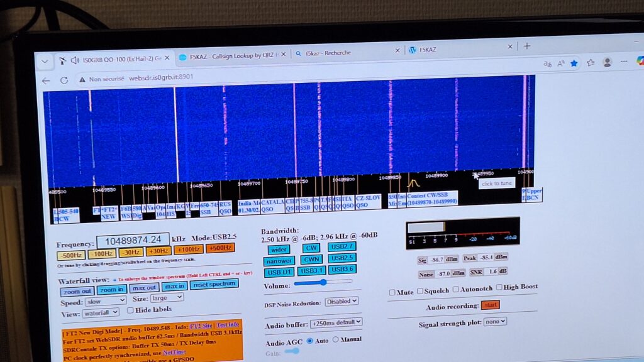Open a new browser tab
This screenshot has height=362, width=644.
(x=527, y=46)
